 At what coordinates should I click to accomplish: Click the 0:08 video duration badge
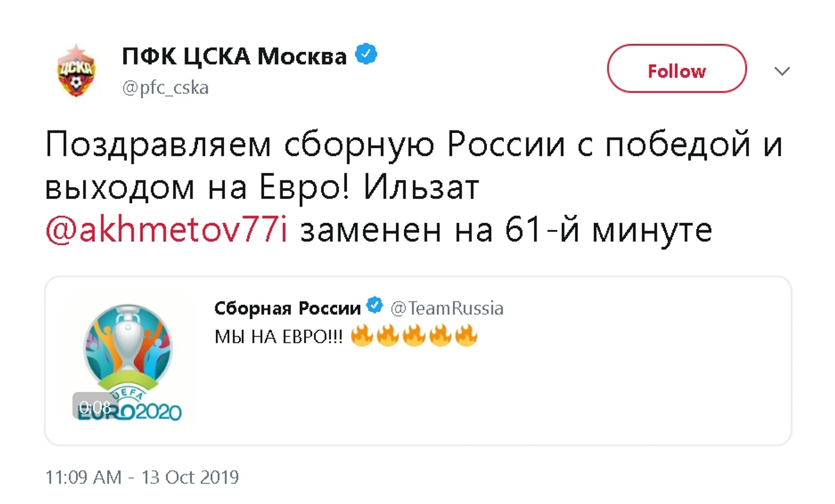click(x=95, y=407)
